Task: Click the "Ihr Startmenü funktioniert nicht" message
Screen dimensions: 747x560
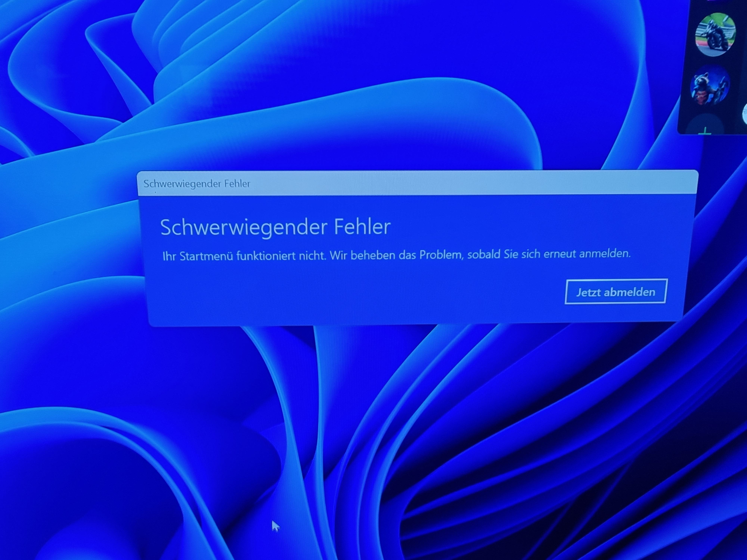Action: pyautogui.click(x=396, y=255)
